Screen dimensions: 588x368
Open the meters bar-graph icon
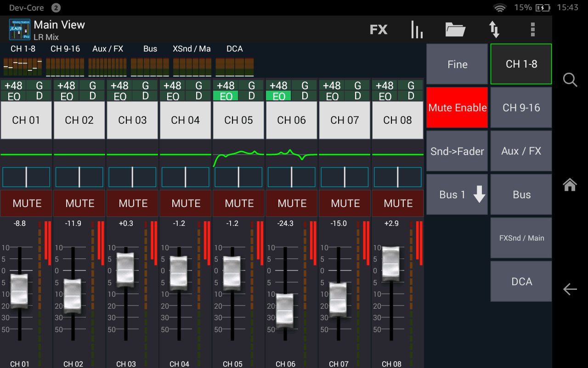[x=417, y=30]
